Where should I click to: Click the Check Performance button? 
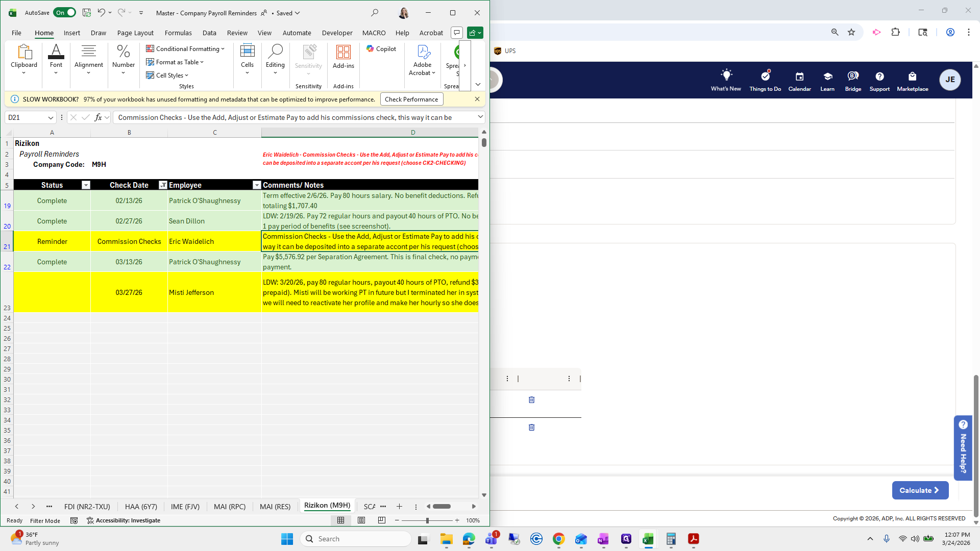coord(411,99)
